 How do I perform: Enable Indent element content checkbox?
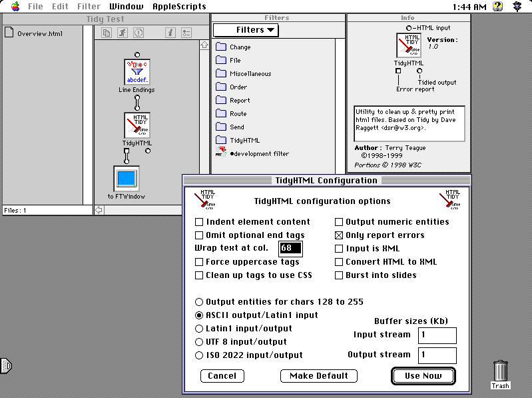click(199, 222)
